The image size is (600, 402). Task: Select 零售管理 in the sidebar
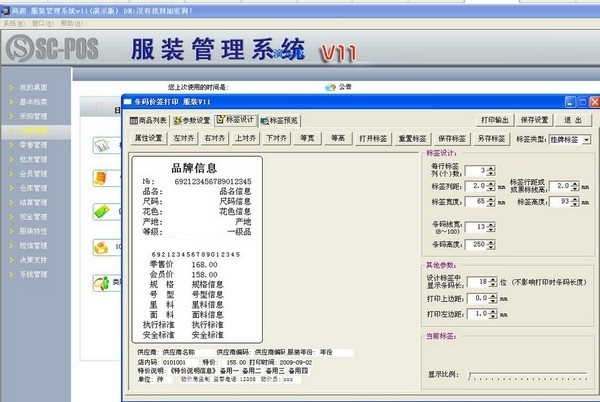pos(33,145)
